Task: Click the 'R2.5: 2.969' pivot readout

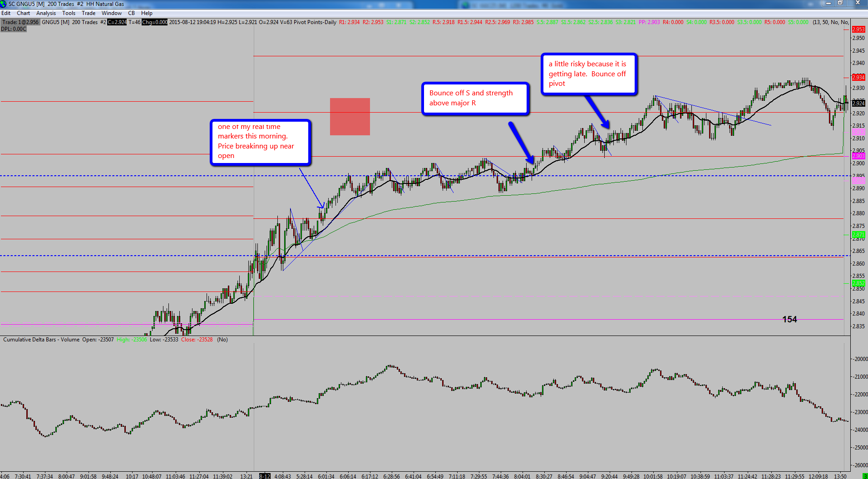Action: [498, 22]
